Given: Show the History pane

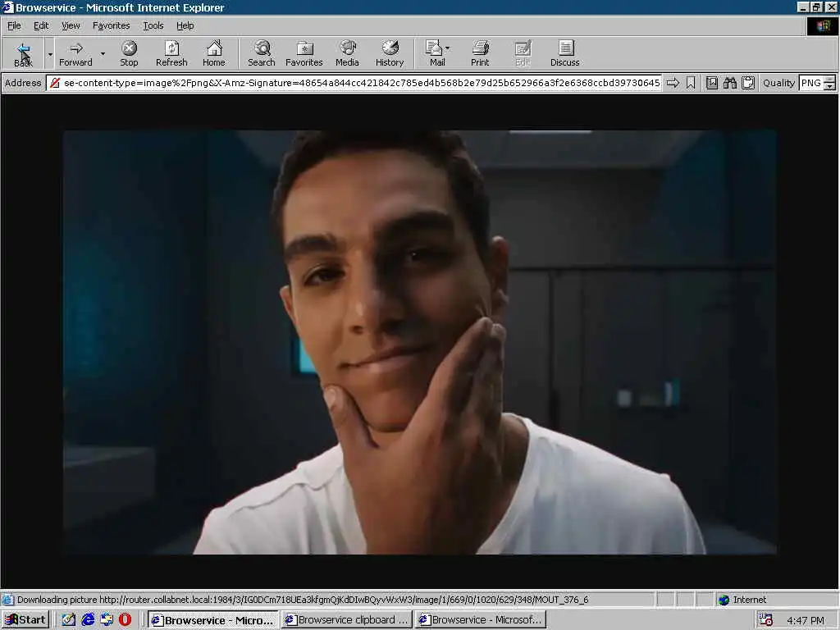Looking at the screenshot, I should click(390, 53).
